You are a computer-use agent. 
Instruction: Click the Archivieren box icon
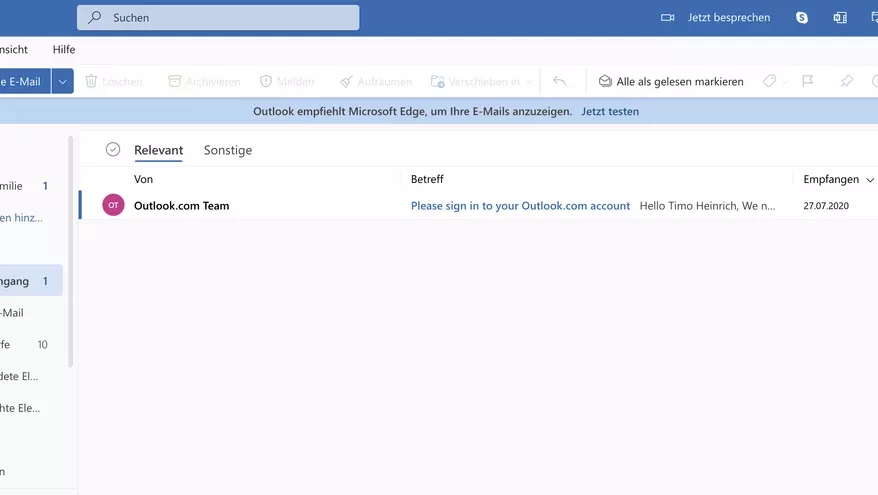click(x=175, y=81)
